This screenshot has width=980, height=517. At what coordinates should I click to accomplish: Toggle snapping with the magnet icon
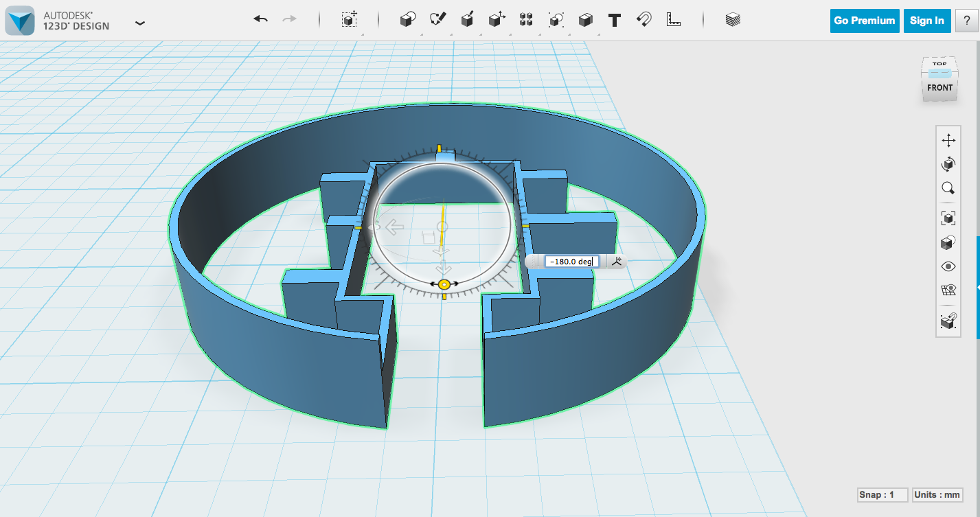point(643,20)
